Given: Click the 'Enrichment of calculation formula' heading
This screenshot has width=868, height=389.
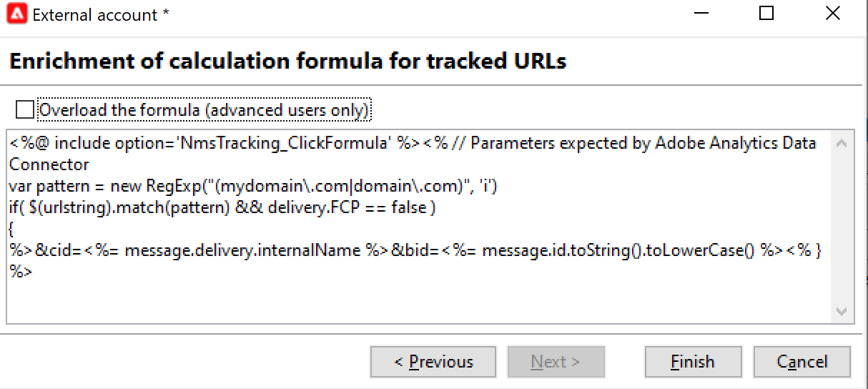Looking at the screenshot, I should (x=288, y=61).
